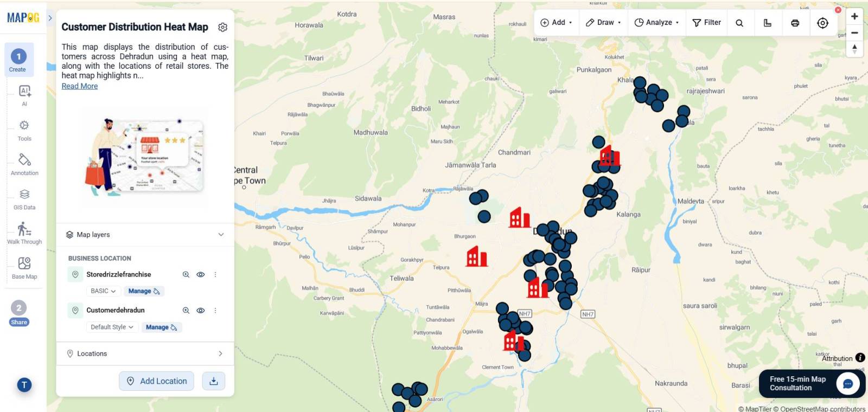Open the GIS Data panel
This screenshot has width=868, height=412.
point(24,199)
